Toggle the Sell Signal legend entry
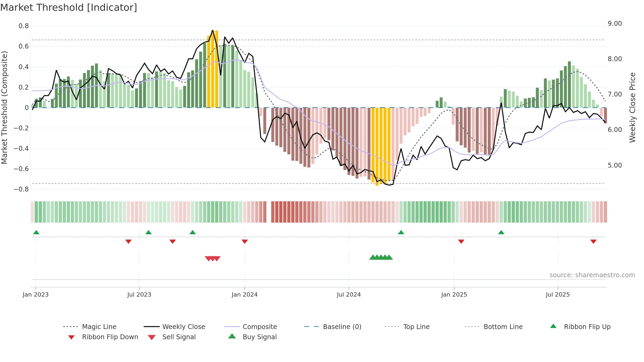This screenshot has height=362, width=644. pos(172,337)
